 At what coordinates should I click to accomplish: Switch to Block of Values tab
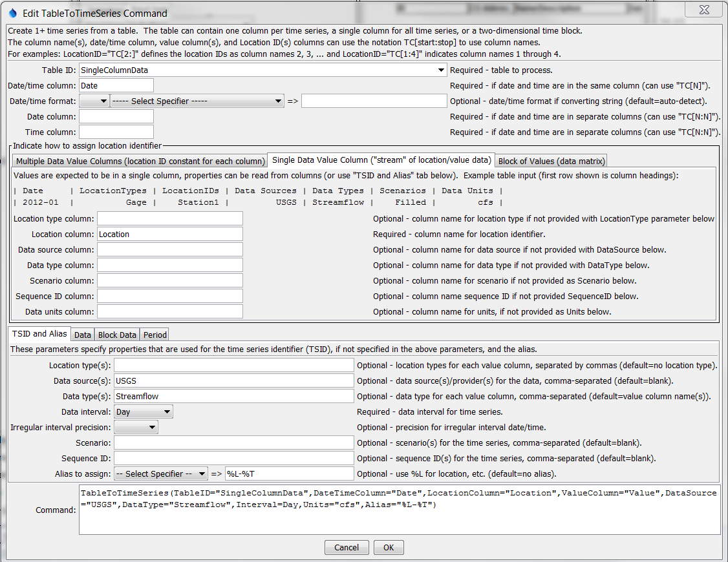coord(551,161)
